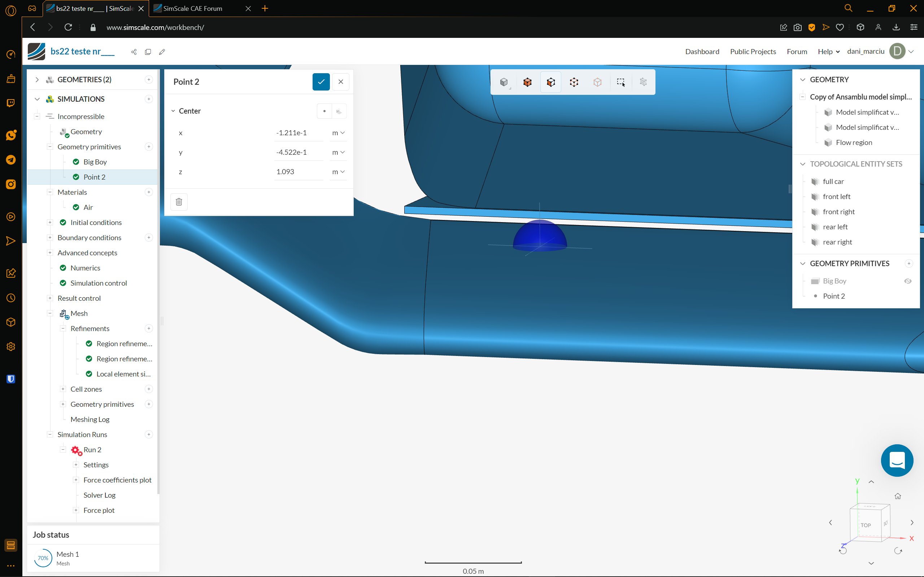Image resolution: width=924 pixels, height=577 pixels.
Task: Select the volumes render mode cube icon
Action: [528, 82]
